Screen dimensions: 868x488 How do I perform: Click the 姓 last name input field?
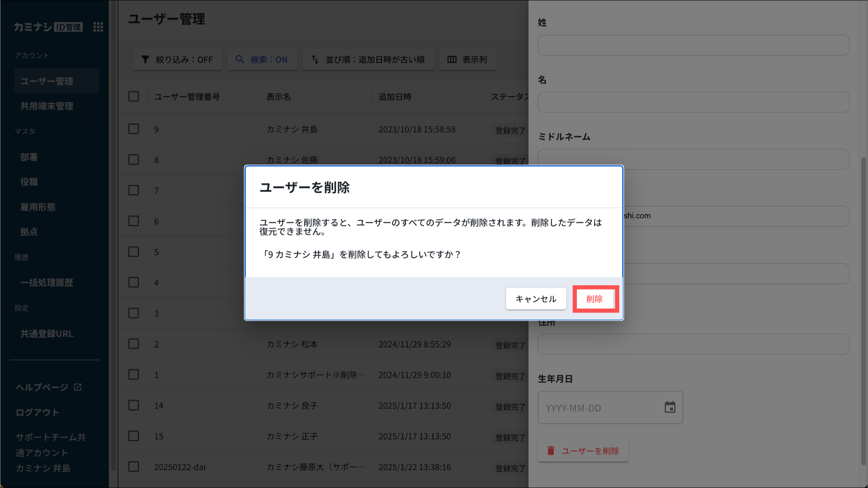(x=693, y=45)
